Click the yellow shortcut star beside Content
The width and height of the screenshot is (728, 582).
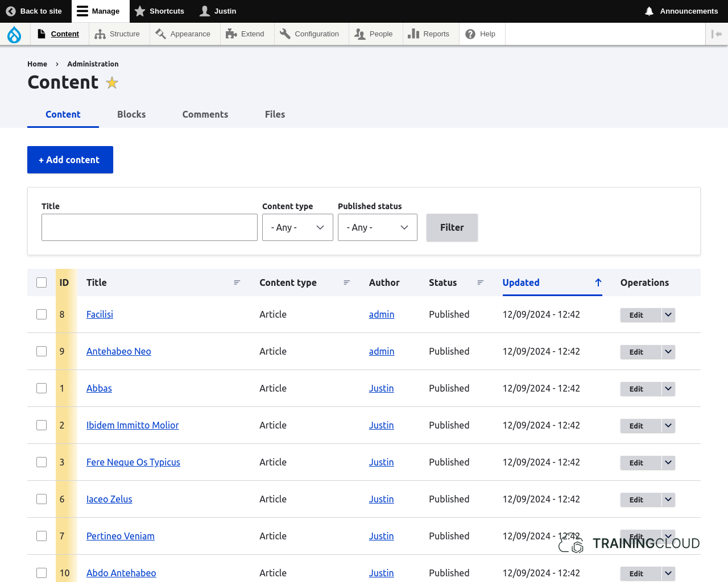pyautogui.click(x=112, y=83)
